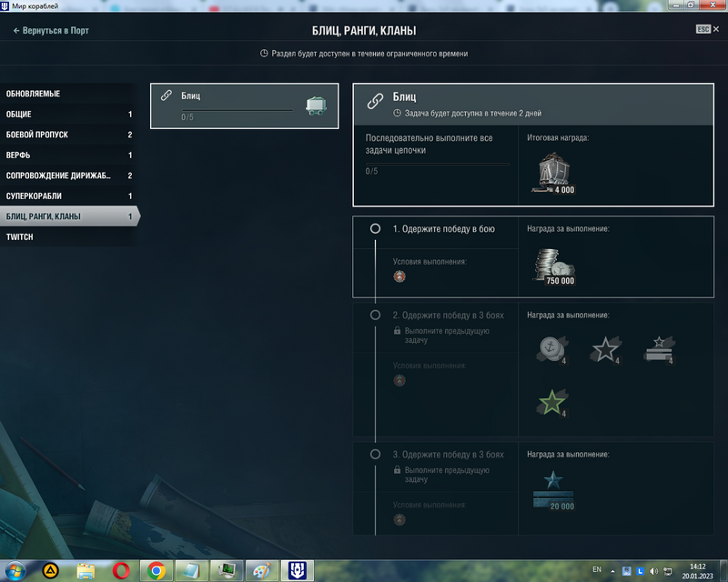Launch Opera browser from the taskbar
This screenshot has height=582, width=728.
click(x=121, y=571)
